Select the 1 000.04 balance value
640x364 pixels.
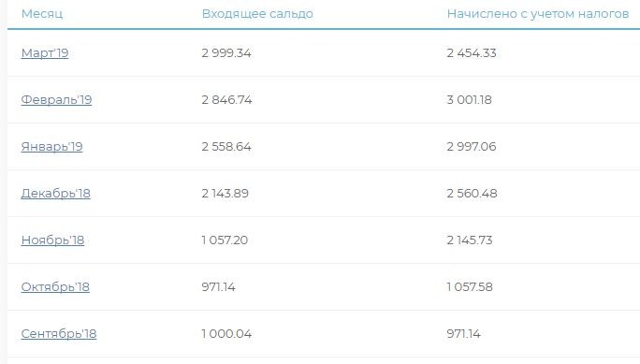(x=226, y=334)
